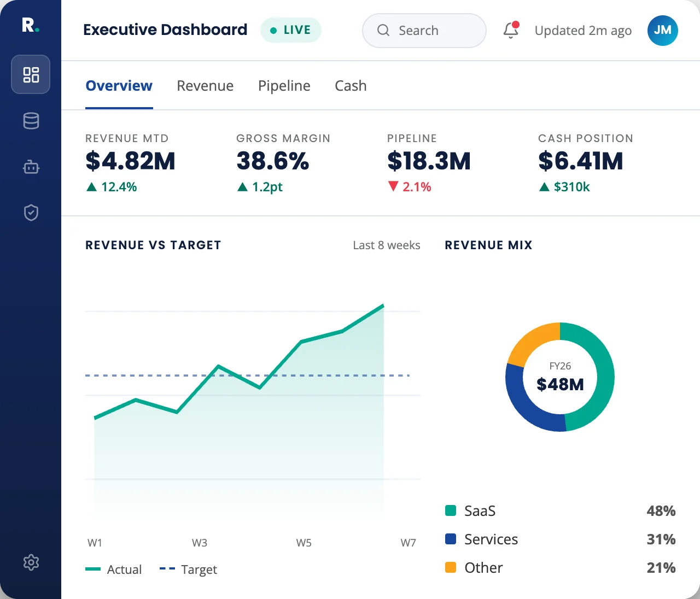Click the Revenue vs Target heading
The height and width of the screenshot is (599, 700).
tap(153, 245)
